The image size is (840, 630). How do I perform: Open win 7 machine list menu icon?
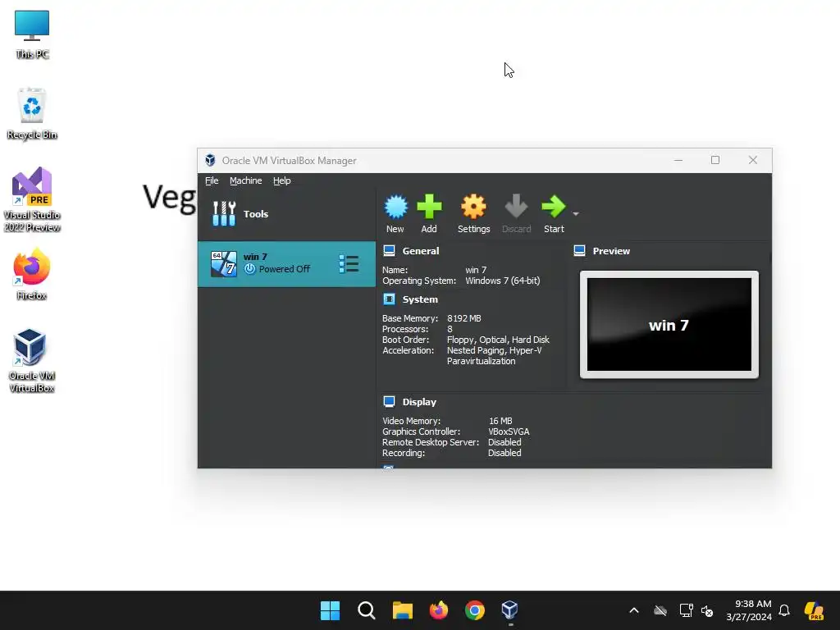(x=349, y=263)
